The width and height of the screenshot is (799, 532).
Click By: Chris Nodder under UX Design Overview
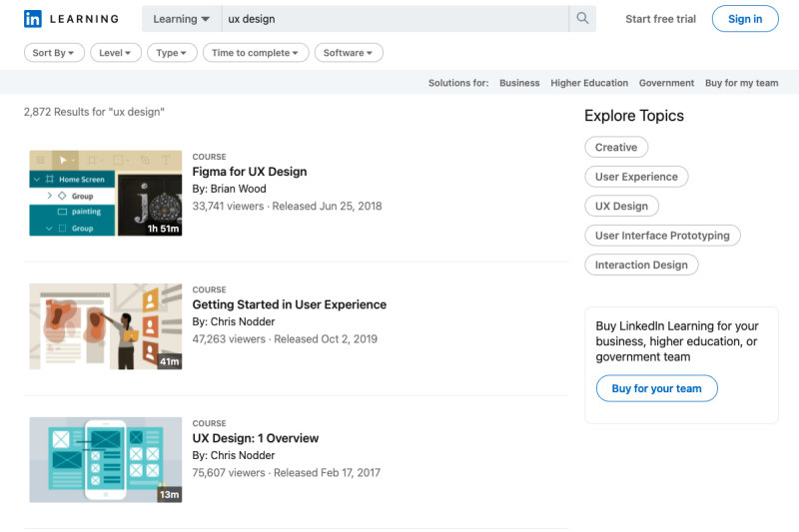(x=234, y=455)
